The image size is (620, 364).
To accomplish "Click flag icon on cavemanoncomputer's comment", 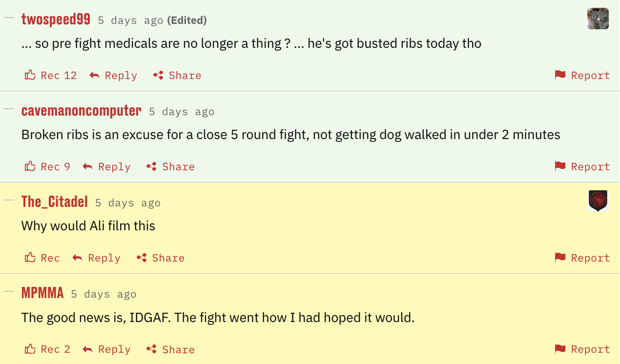I will 560,166.
